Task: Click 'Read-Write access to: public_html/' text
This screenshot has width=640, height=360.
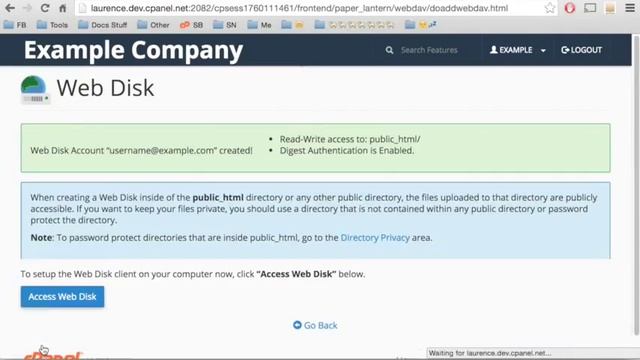Action: point(350,139)
